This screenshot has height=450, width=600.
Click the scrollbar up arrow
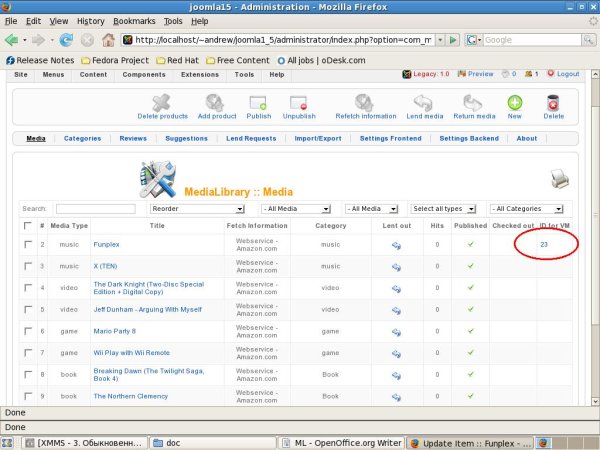click(x=595, y=74)
